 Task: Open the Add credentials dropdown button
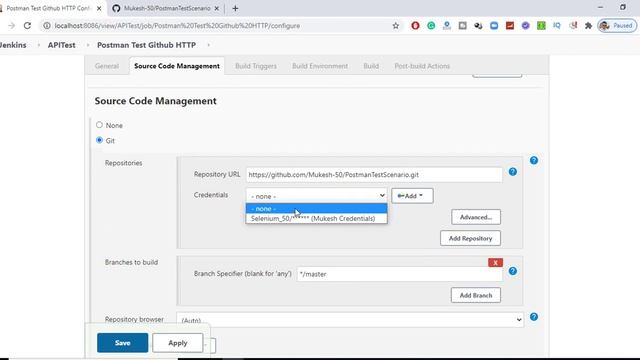pyautogui.click(x=412, y=196)
